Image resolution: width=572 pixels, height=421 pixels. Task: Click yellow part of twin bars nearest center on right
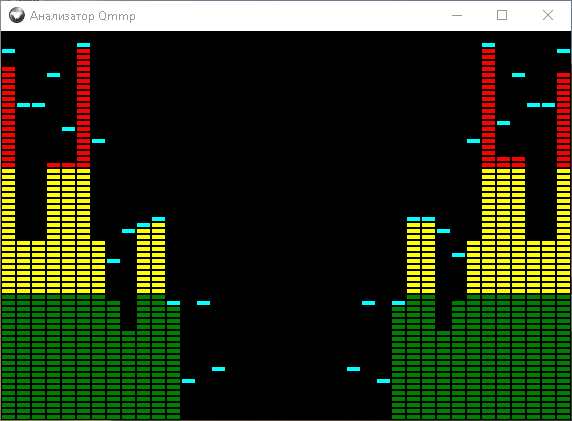421,258
